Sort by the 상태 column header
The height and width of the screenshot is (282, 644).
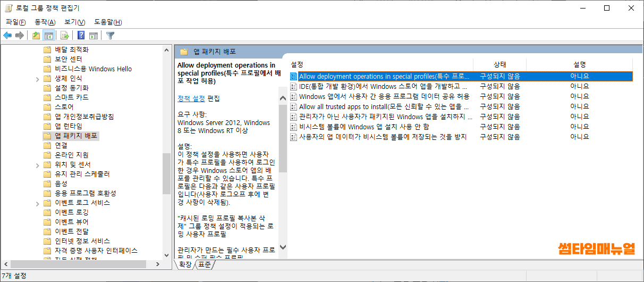click(x=500, y=64)
